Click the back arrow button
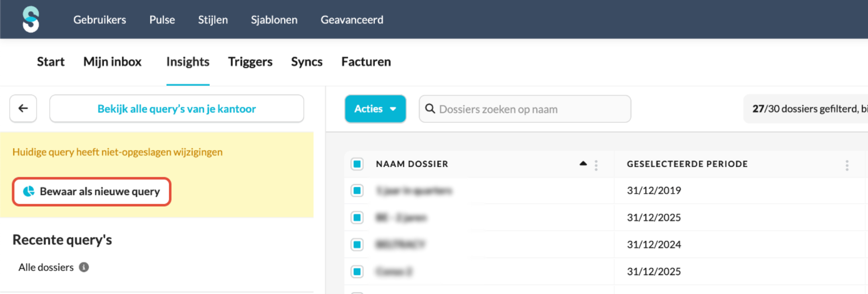 pos(23,109)
